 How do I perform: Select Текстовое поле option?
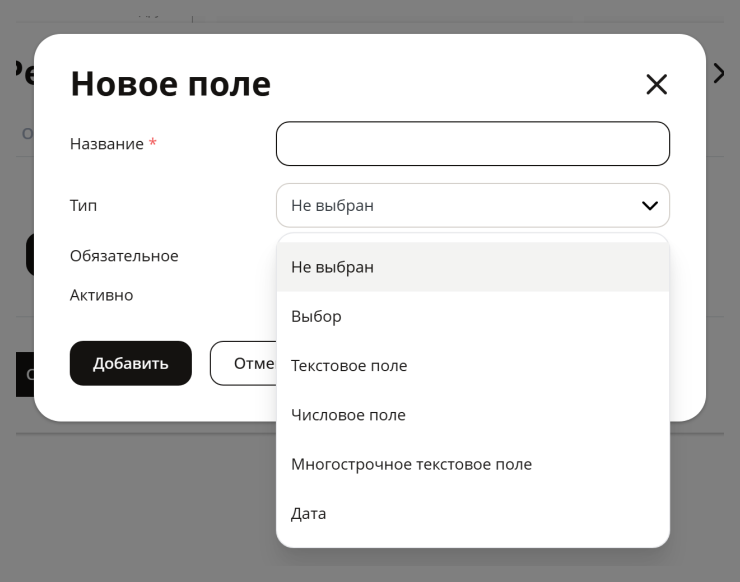tap(472, 365)
